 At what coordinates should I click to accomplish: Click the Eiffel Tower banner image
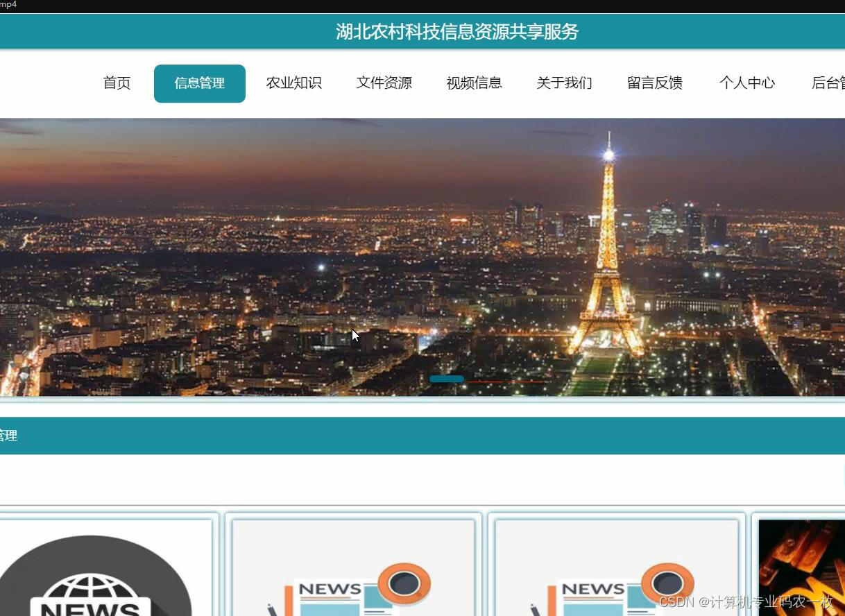coord(422,257)
